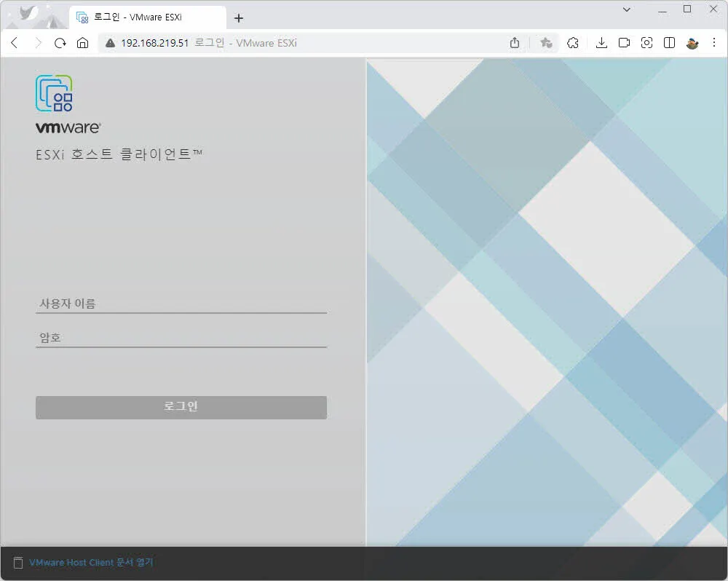
Task: Open the browser extensions puzzle icon
Action: pos(573,43)
